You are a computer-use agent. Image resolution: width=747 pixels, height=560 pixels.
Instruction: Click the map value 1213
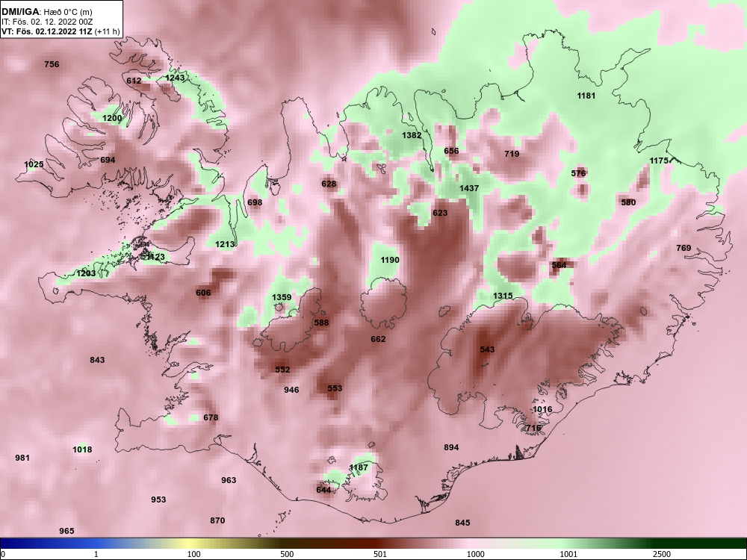coord(225,244)
